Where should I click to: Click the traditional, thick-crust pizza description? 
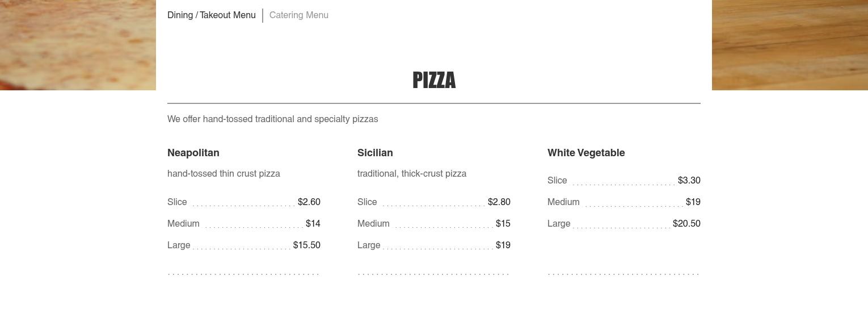tap(412, 174)
